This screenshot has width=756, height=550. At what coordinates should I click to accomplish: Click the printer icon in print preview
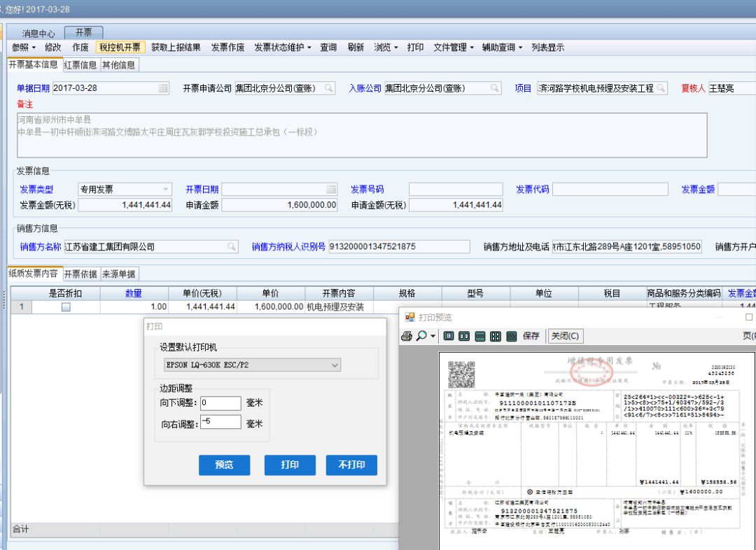[x=407, y=336]
